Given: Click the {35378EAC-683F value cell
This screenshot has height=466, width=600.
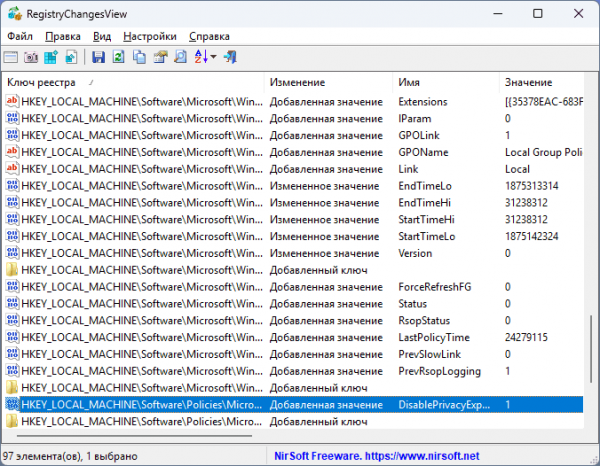Looking at the screenshot, I should point(544,102).
